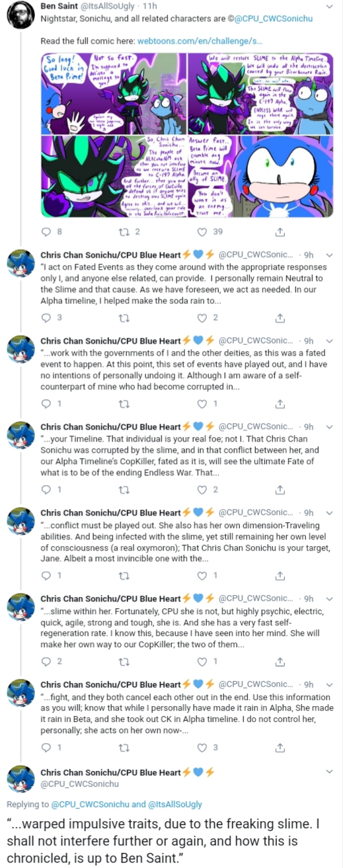The width and height of the screenshot is (343, 868).
Task: Like the '...fight, and they both cancel' tweet
Action: [202, 748]
